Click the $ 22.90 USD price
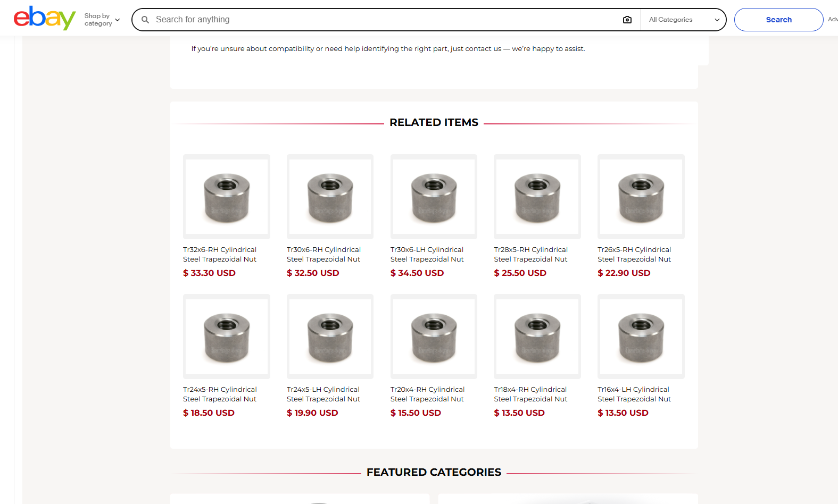 624,273
